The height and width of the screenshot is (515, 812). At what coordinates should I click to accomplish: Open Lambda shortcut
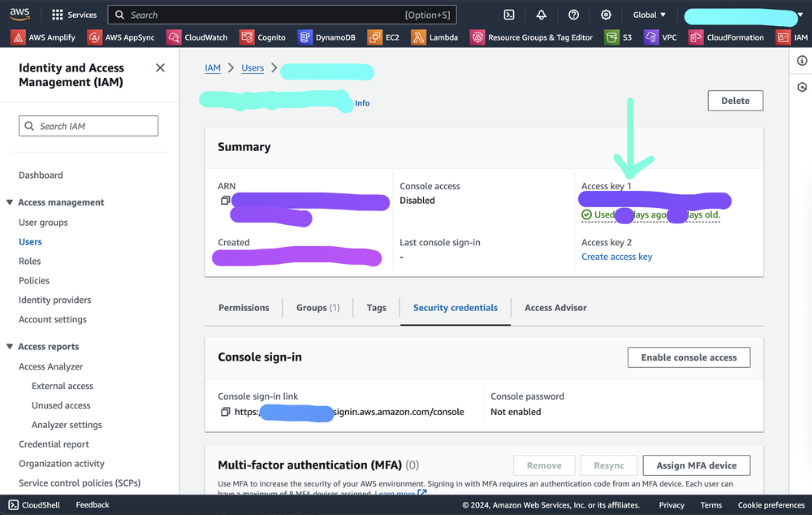tap(434, 37)
